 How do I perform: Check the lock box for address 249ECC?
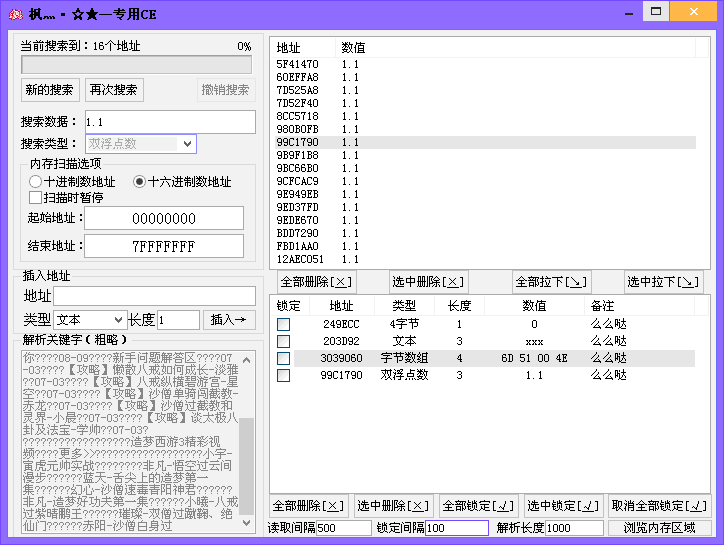coord(284,324)
